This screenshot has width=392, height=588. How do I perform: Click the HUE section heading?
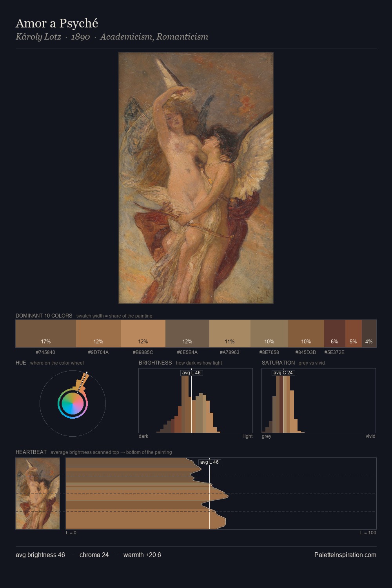[21, 363]
